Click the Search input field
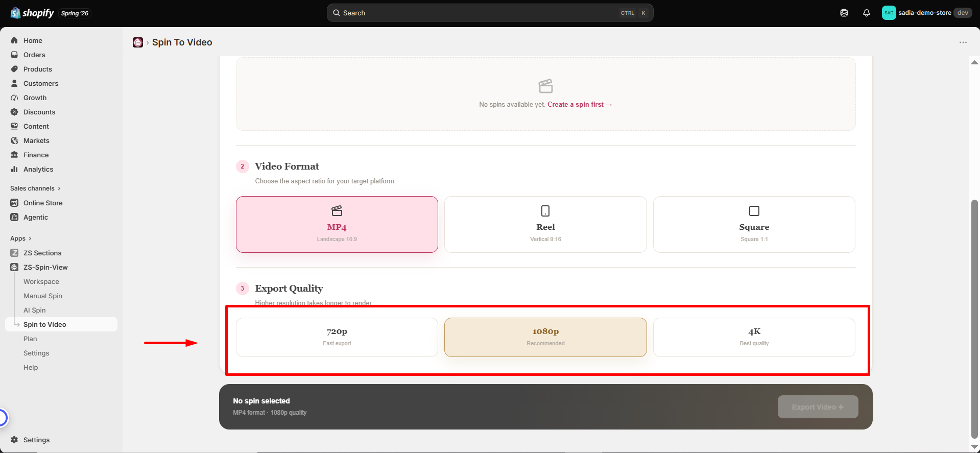The height and width of the screenshot is (453, 980). tap(490, 13)
